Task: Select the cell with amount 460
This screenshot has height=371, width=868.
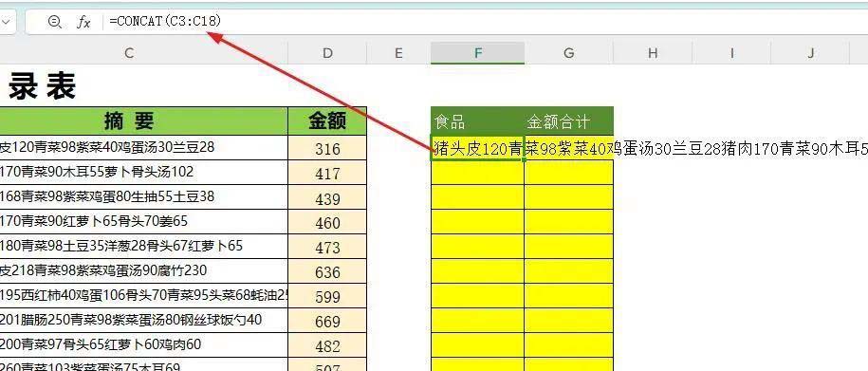Action: click(327, 222)
